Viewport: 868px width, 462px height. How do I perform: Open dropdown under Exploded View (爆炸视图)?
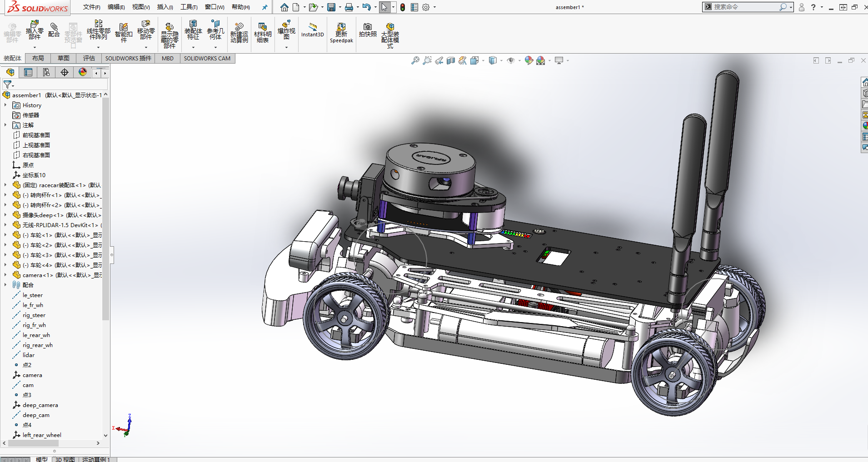click(x=286, y=47)
